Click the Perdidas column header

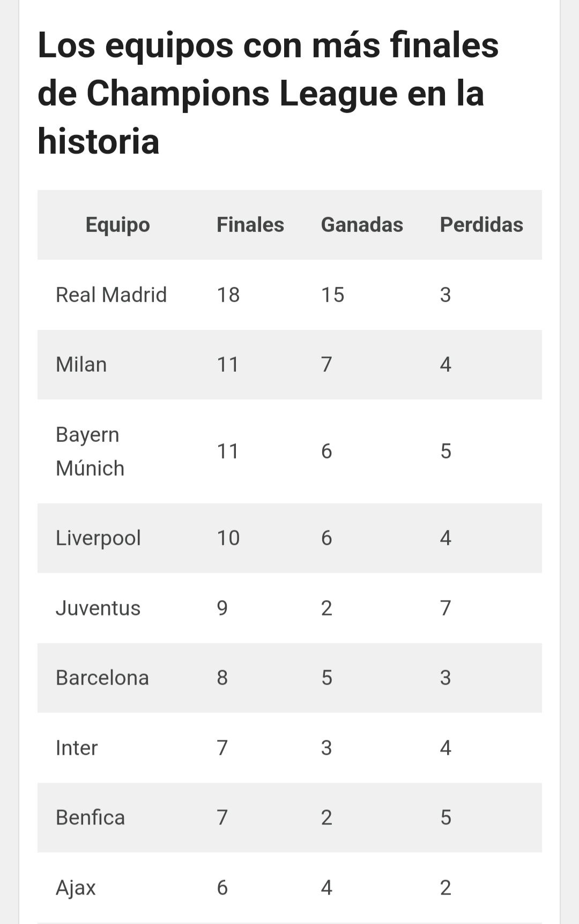481,225
